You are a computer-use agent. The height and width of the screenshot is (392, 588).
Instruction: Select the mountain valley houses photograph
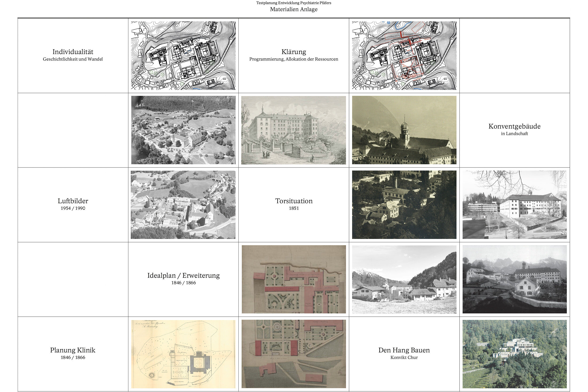404,279
